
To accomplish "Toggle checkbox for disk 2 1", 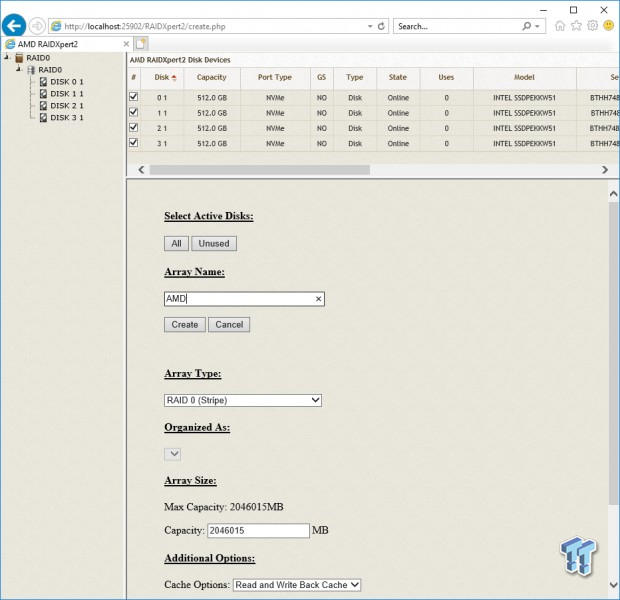I will pyautogui.click(x=134, y=127).
